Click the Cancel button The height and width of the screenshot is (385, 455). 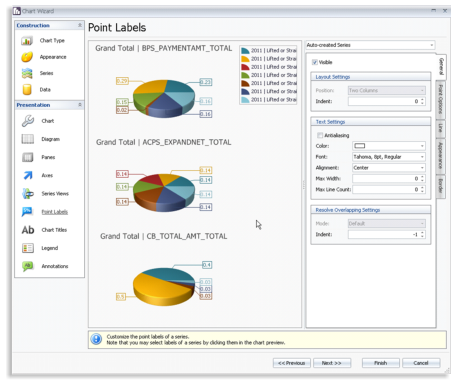pos(421,363)
